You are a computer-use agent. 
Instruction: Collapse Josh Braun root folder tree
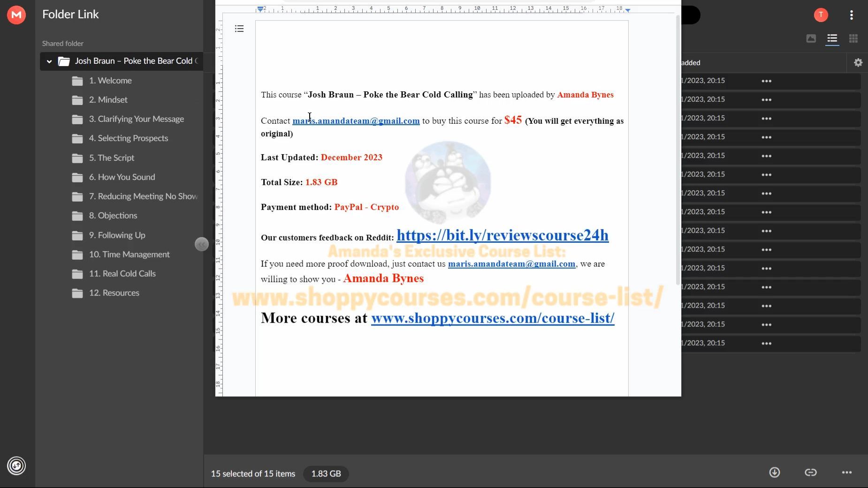click(49, 61)
